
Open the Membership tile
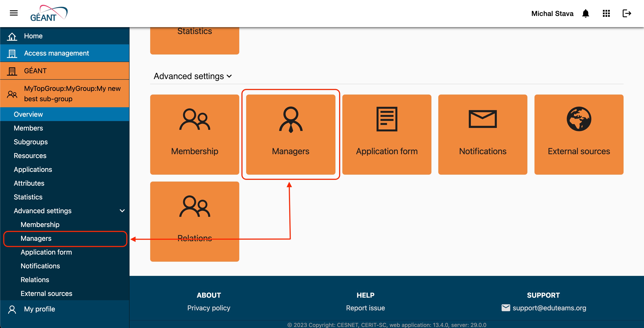[195, 134]
